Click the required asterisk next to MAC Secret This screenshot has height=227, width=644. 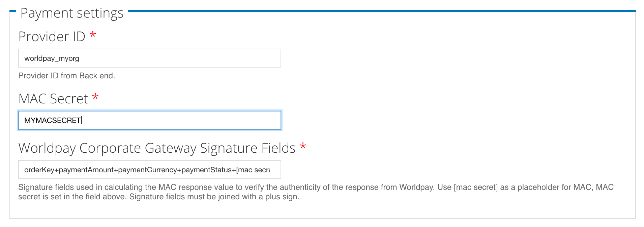pyautogui.click(x=95, y=97)
